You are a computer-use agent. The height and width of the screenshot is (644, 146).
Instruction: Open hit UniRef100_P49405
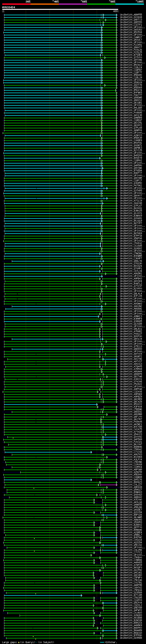pos(131,422)
